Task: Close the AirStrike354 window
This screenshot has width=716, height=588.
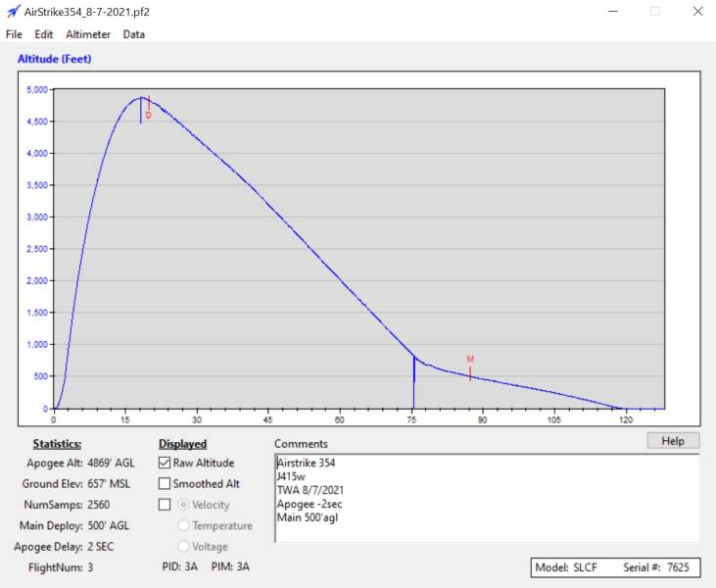Action: tap(697, 12)
